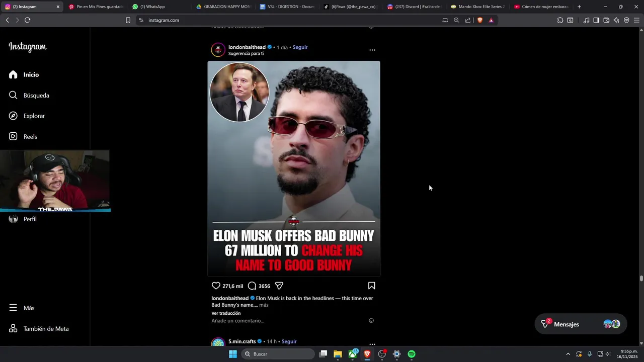The image size is (644, 362).
Task: Open zoom control in address bar
Action: coord(456,20)
